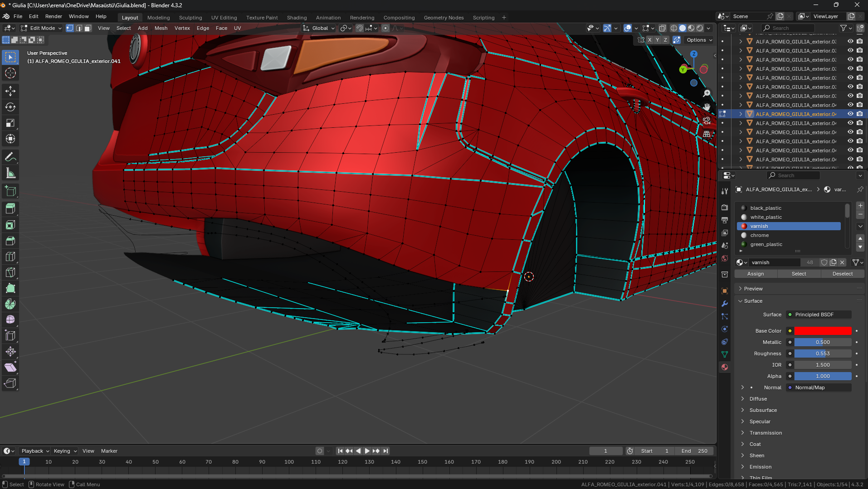Choose the Measure tool
This screenshot has height=489, width=868.
click(x=10, y=173)
